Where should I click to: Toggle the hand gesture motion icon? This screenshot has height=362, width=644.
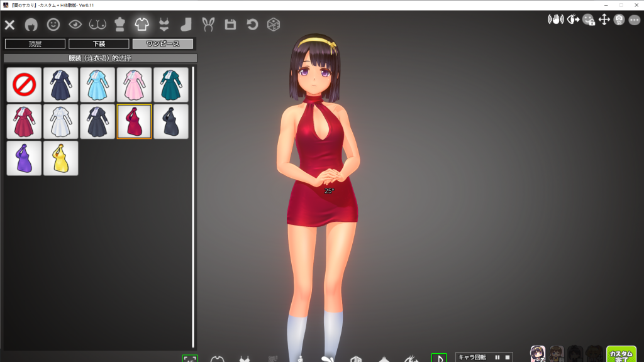[555, 20]
